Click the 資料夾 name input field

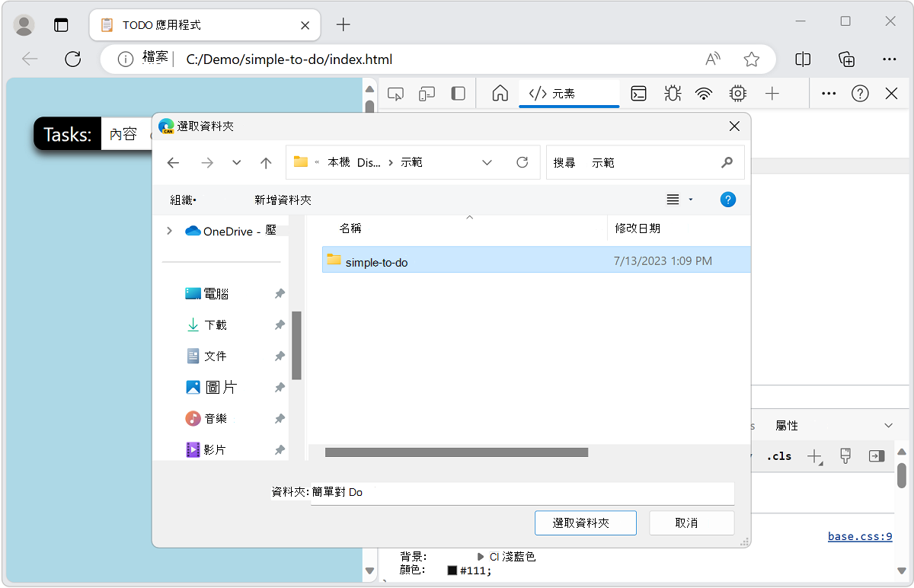click(x=523, y=493)
